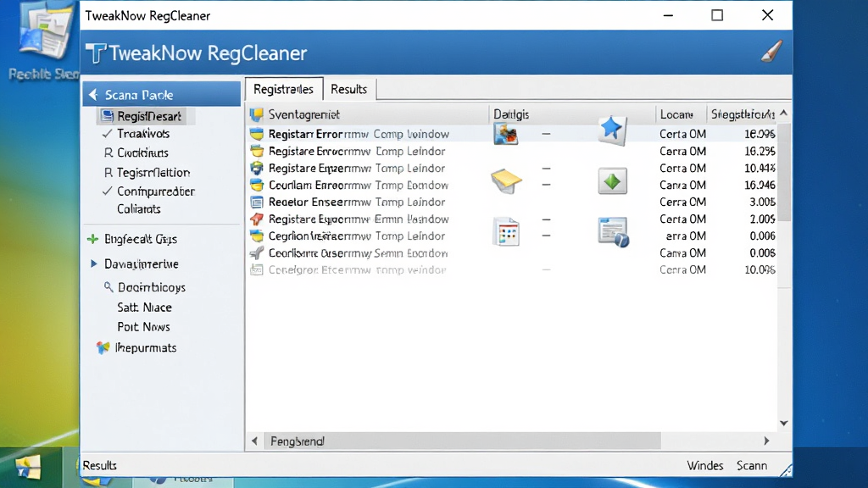The width and height of the screenshot is (868, 488).
Task: Click the Windes status bar item
Action: pos(704,465)
